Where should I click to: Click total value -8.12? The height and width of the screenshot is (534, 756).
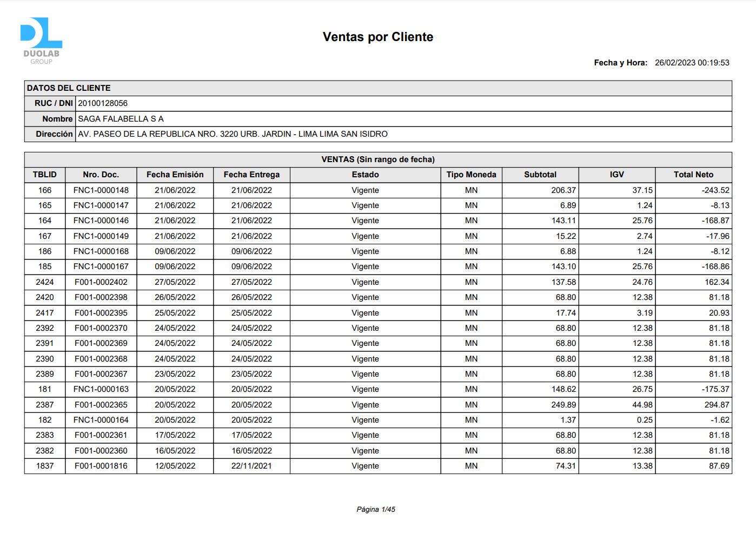click(720, 251)
